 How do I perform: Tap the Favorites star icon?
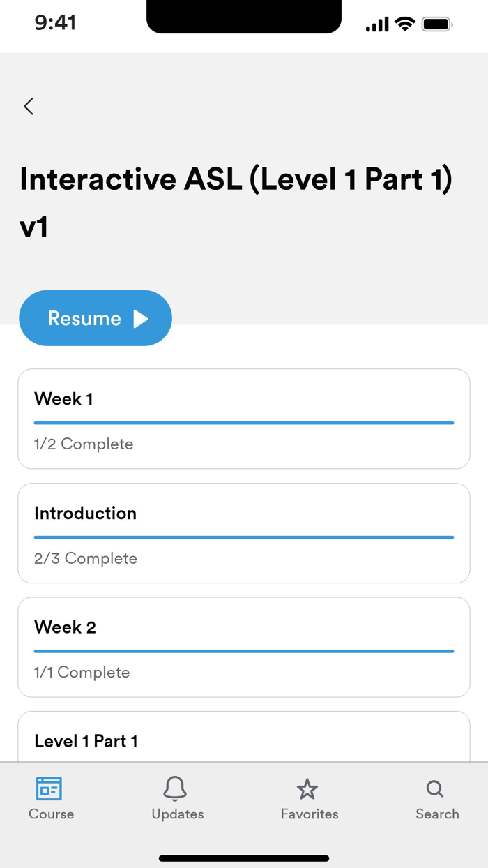click(x=307, y=789)
